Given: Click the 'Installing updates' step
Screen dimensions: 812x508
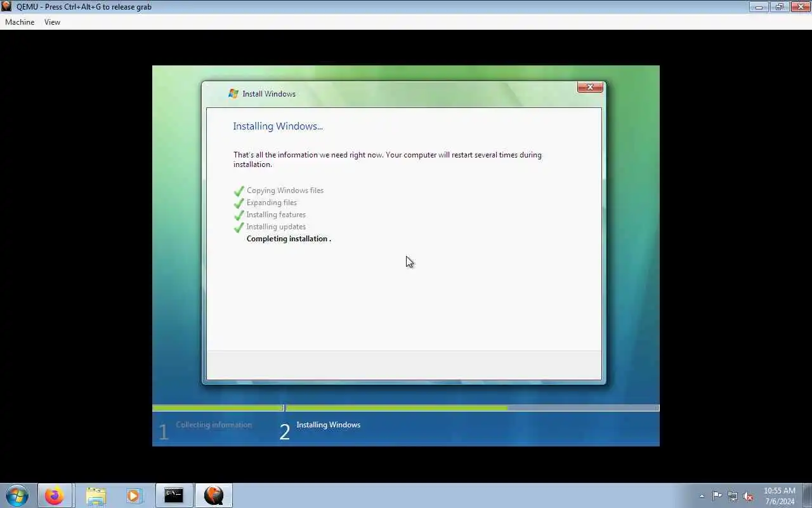Looking at the screenshot, I should pos(276,227).
